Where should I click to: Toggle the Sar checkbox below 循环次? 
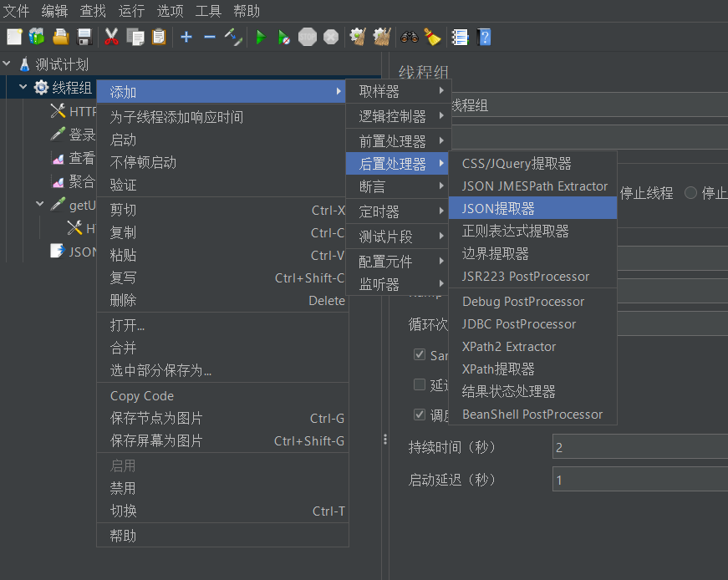(420, 355)
